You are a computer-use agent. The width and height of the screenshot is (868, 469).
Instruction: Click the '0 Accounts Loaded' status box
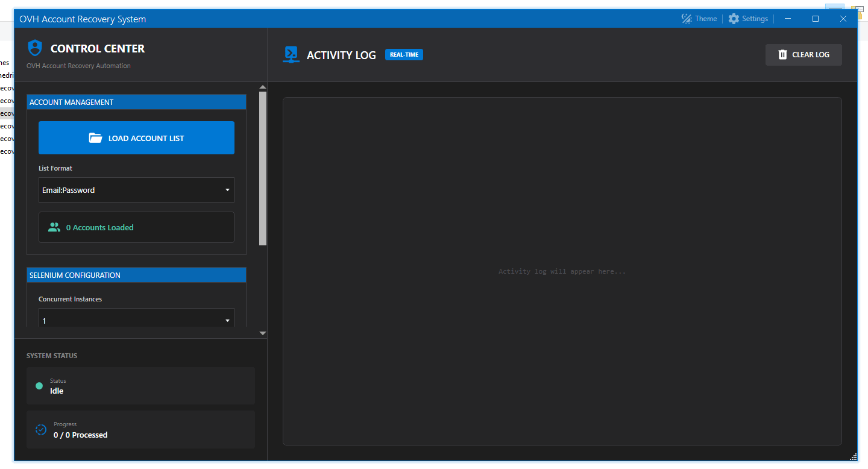[x=136, y=227]
